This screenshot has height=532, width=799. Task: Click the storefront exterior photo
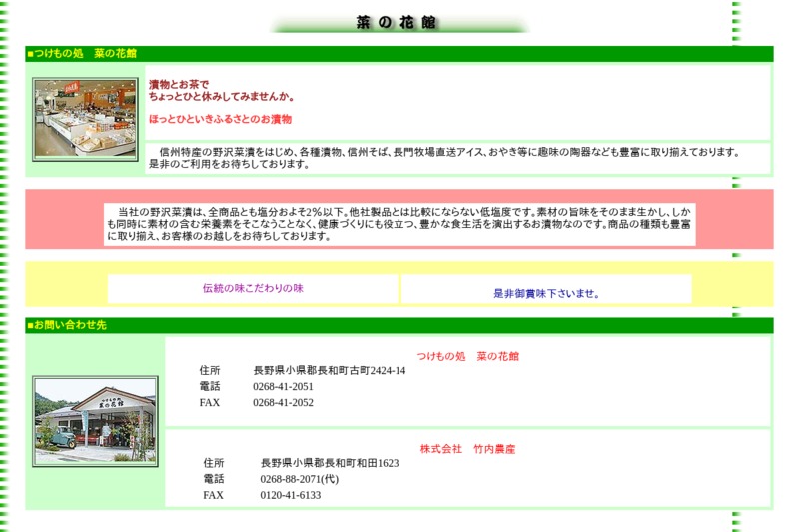tap(95, 420)
